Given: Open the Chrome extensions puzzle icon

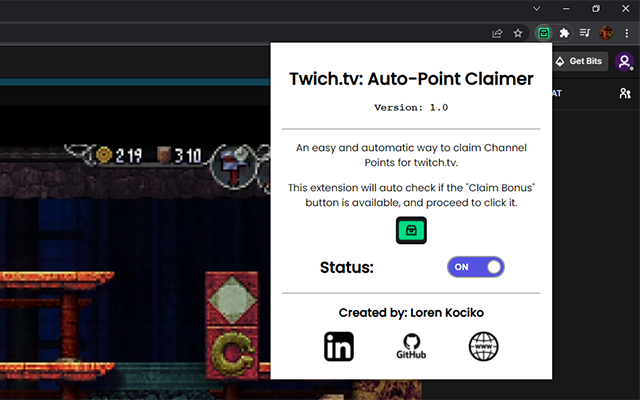Looking at the screenshot, I should 564,33.
